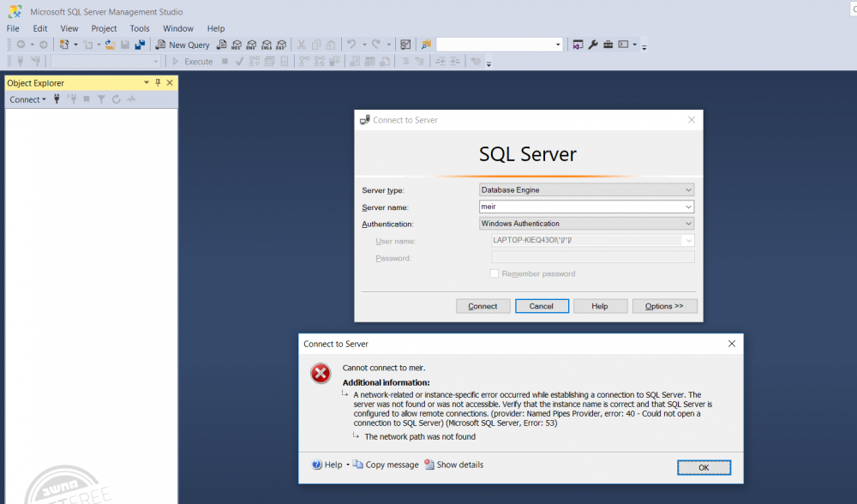Click the Find in Files folder icon
Viewport: 857px width, 504px height.
pos(426,45)
